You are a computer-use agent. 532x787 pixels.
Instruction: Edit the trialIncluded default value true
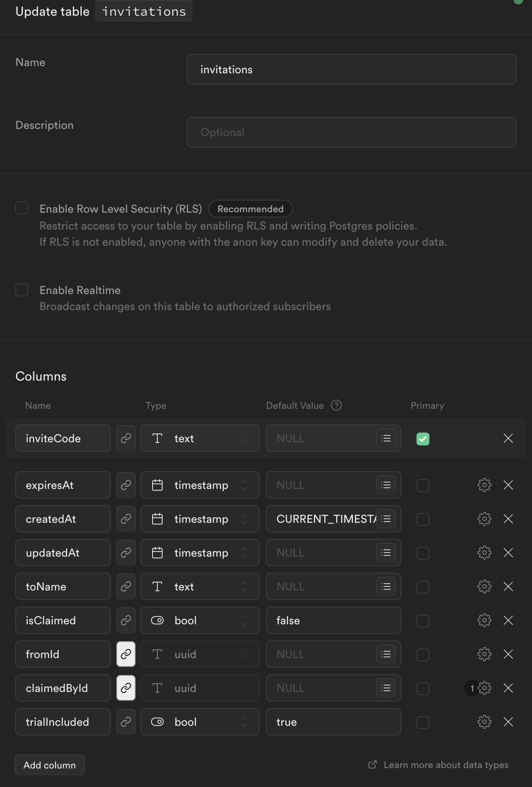(333, 722)
